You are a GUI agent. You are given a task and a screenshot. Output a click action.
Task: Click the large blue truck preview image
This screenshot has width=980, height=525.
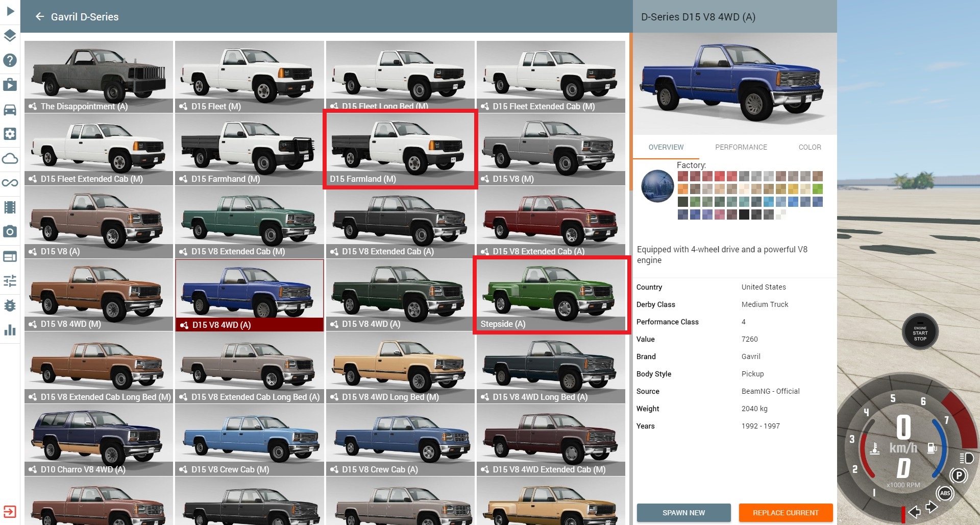[734, 84]
